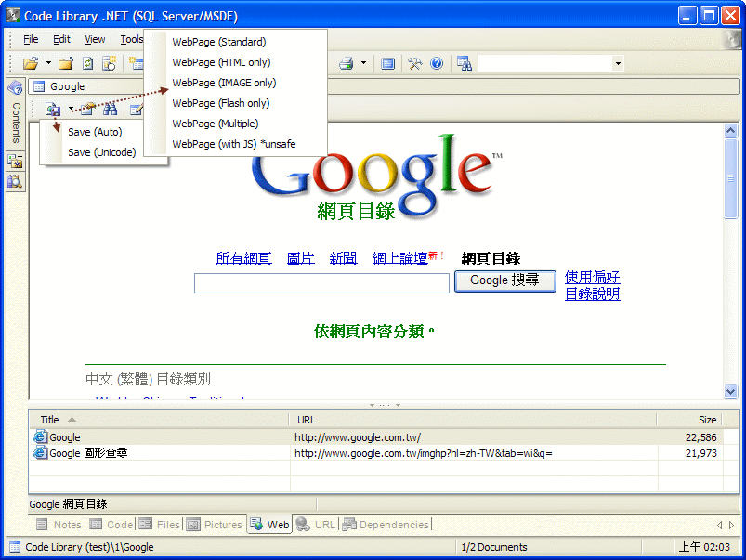Click the 目錄說明 link
Screen dimensions: 746x560
[x=593, y=293]
